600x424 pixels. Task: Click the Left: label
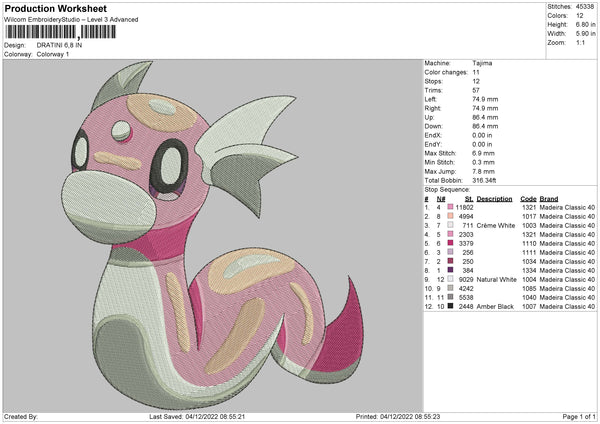click(430, 99)
